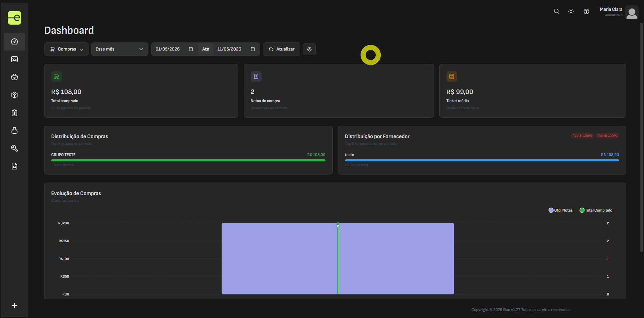Click the purple bar in Evolução chart
Screen dimensions: 644x318
(338, 258)
